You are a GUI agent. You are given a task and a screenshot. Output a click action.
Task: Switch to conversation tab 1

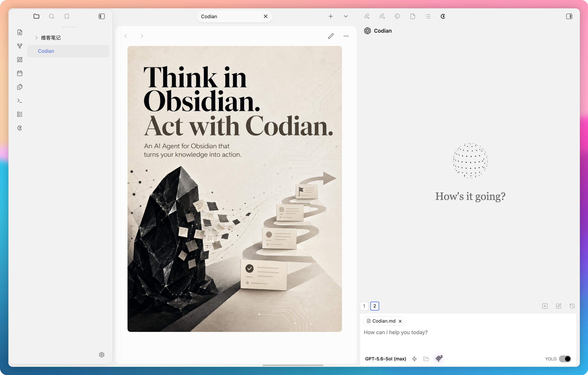364,306
